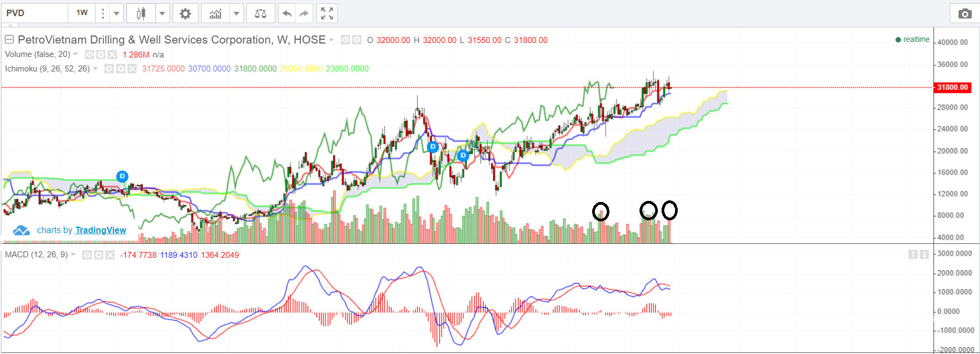
Task: Open chart properties gear in toolbar
Action: pyautogui.click(x=185, y=13)
